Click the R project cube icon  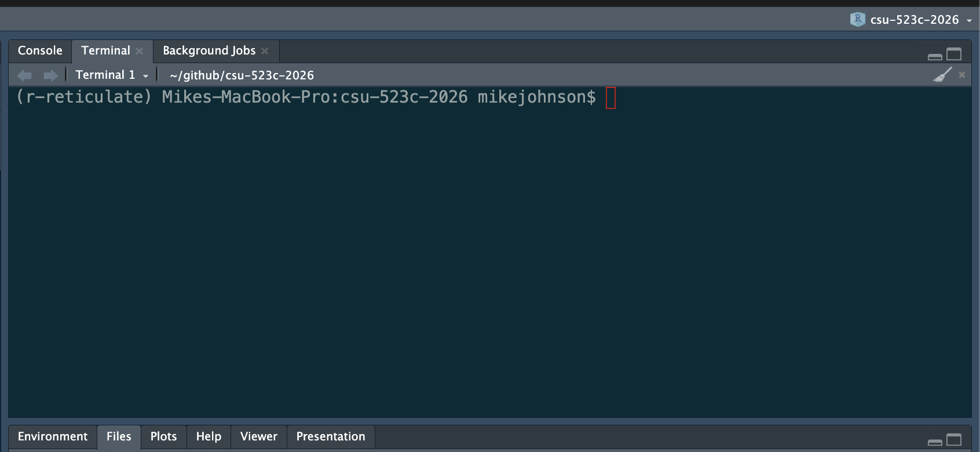coord(857,20)
